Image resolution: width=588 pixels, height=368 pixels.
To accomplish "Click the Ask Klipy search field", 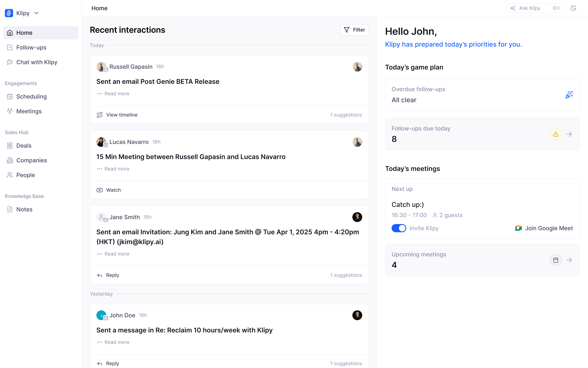I will [535, 8].
